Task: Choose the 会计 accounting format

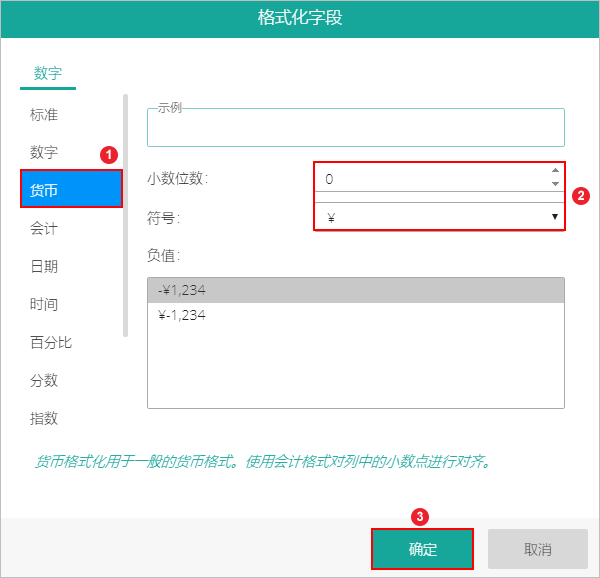Action: click(x=44, y=229)
